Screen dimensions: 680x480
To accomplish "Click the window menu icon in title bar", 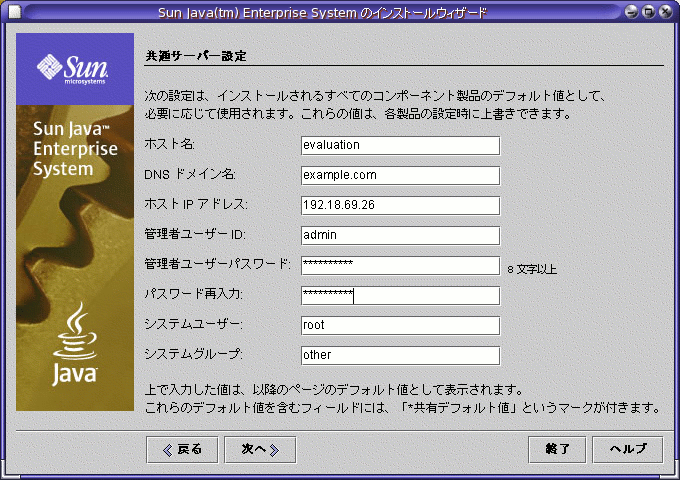I will pyautogui.click(x=15, y=12).
